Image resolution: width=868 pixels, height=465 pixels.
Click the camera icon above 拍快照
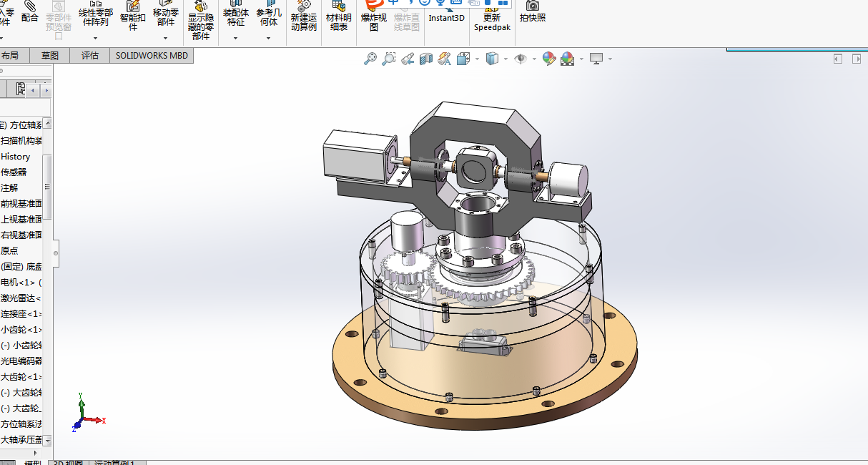(533, 6)
